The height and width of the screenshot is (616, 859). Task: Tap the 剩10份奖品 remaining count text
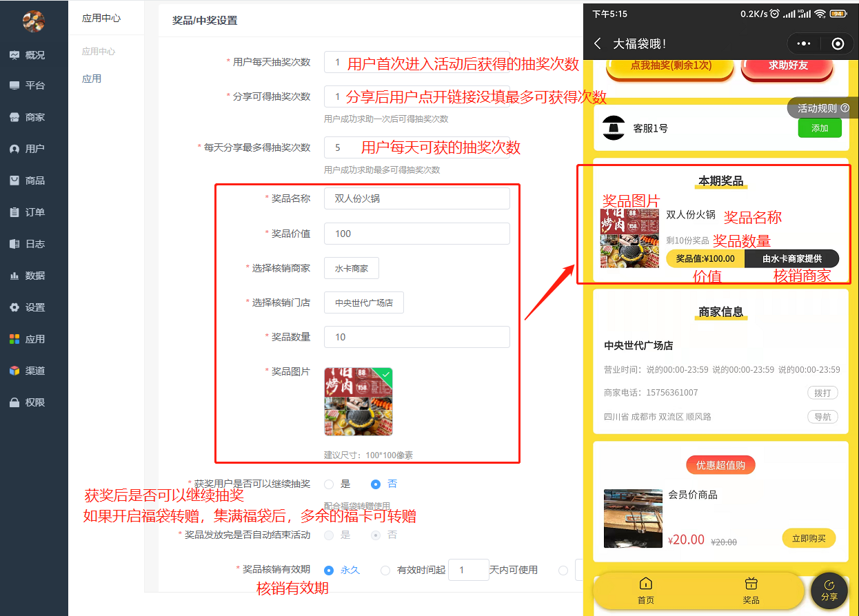[x=688, y=240]
